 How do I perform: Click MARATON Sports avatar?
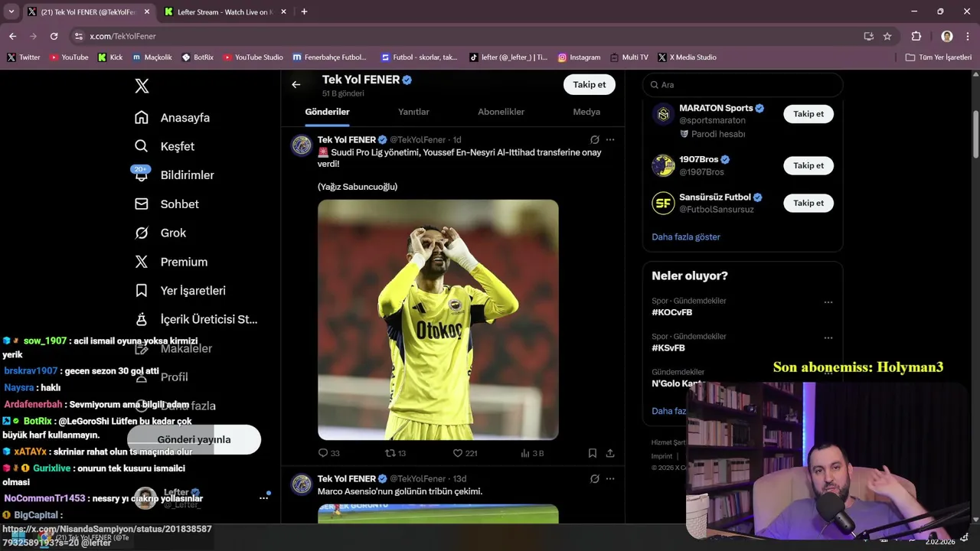[663, 114]
